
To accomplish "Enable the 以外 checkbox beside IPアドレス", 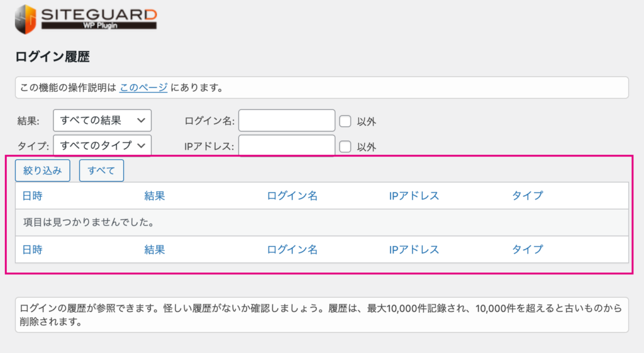I will (x=345, y=147).
